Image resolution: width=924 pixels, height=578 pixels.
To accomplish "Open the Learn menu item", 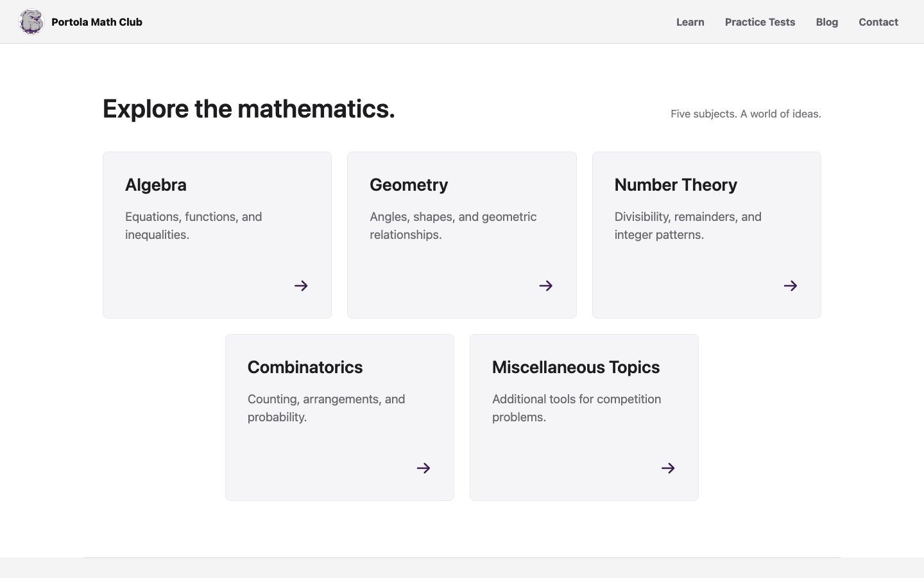I will coord(690,22).
